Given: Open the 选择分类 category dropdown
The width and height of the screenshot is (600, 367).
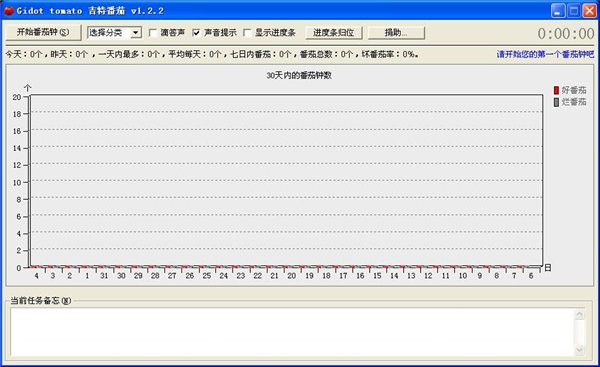Looking at the screenshot, I should pos(114,33).
